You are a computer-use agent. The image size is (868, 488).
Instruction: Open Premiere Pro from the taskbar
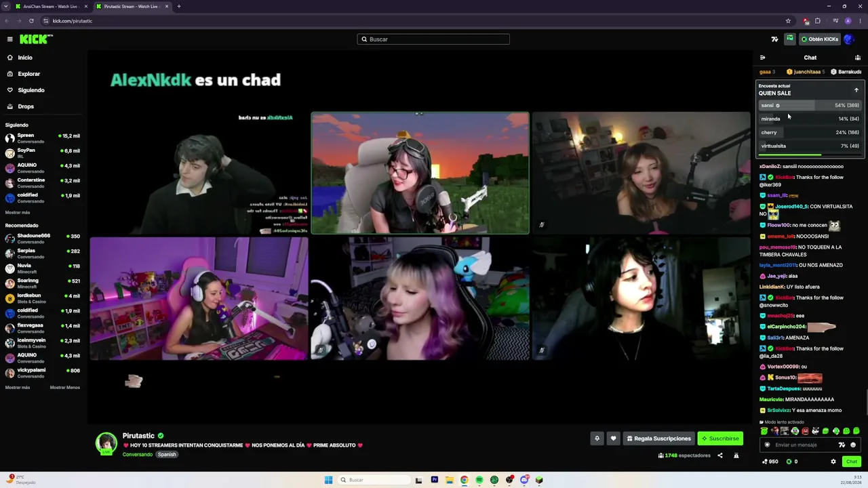point(435,480)
